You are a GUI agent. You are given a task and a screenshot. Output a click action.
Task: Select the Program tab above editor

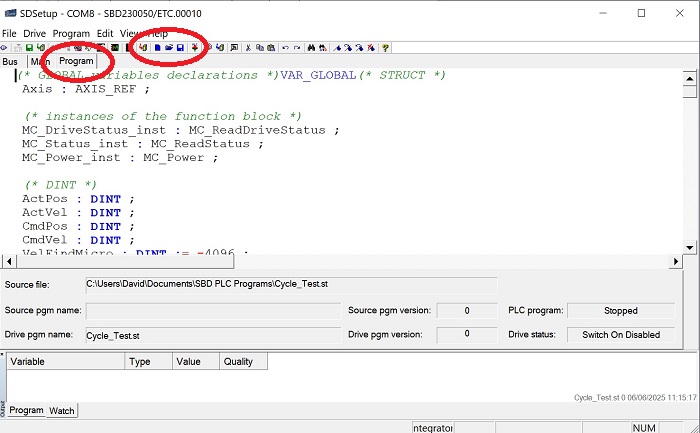click(76, 62)
